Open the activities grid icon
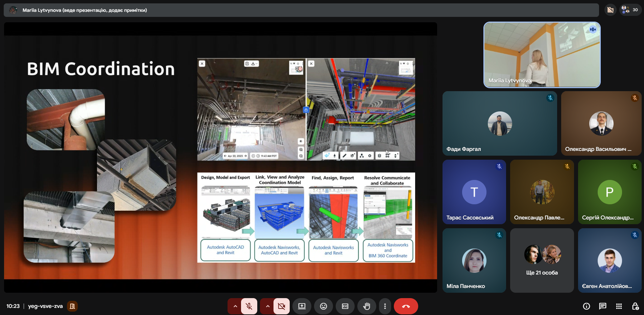Screen dimensions: 644x315 619,306
